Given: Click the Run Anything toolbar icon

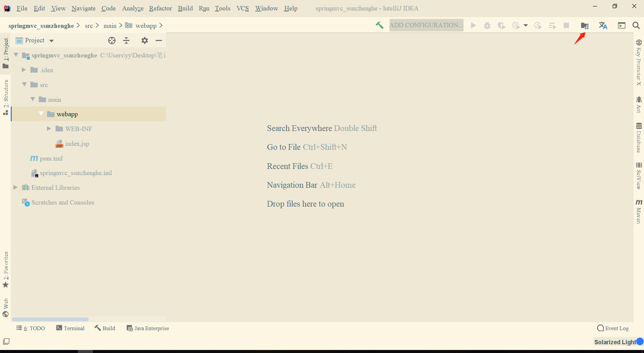Looking at the screenshot, I should click(622, 26).
